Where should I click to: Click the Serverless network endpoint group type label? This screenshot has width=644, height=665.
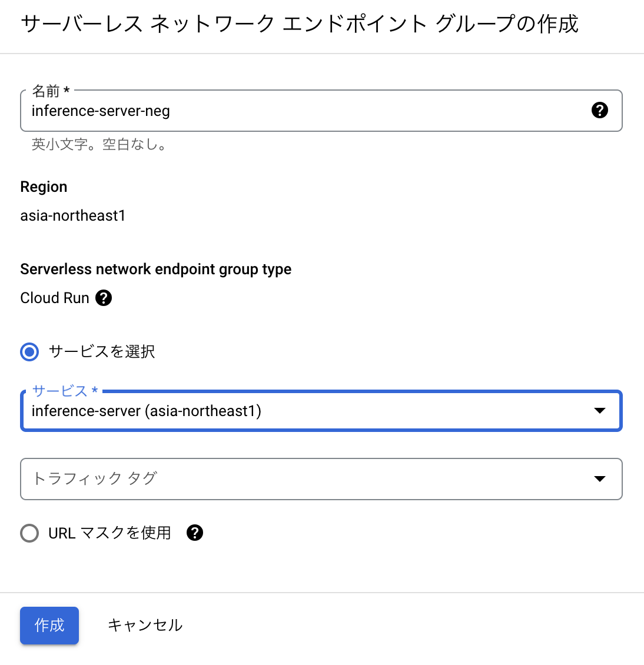155,270
